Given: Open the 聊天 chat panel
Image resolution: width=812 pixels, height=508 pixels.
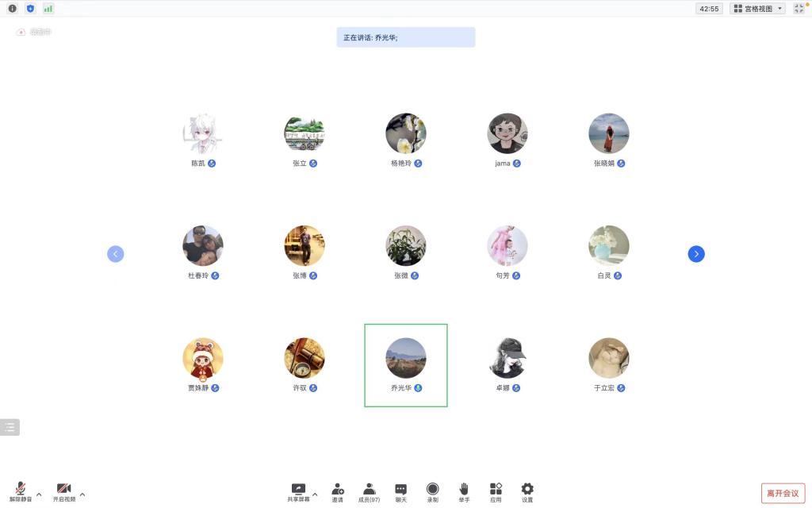Looking at the screenshot, I should pyautogui.click(x=400, y=492).
